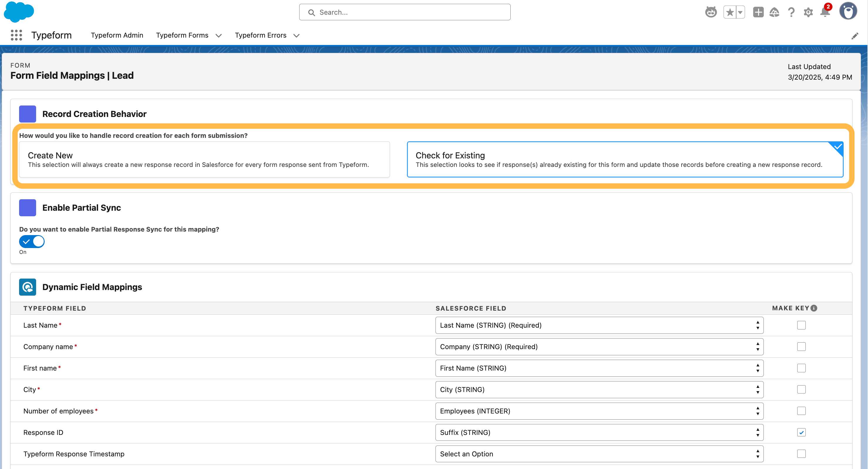Open Salesforce field dropdown for First name
This screenshot has height=469, width=868.
point(599,368)
